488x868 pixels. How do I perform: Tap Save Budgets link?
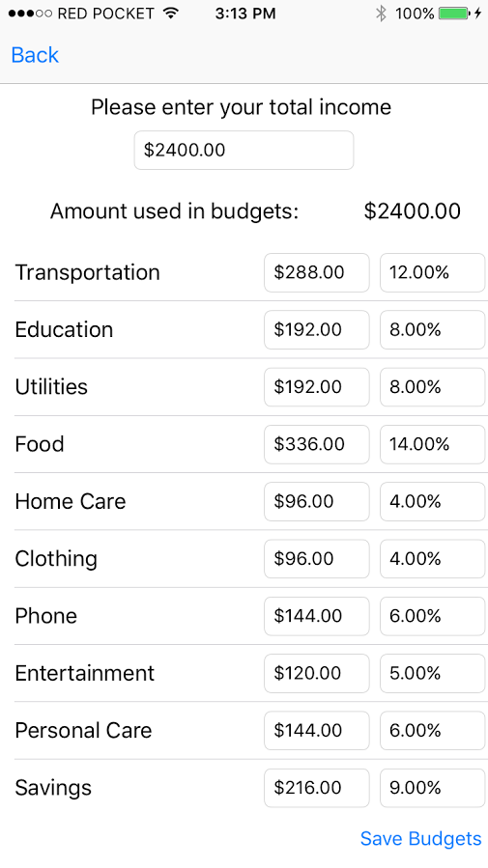pos(420,839)
